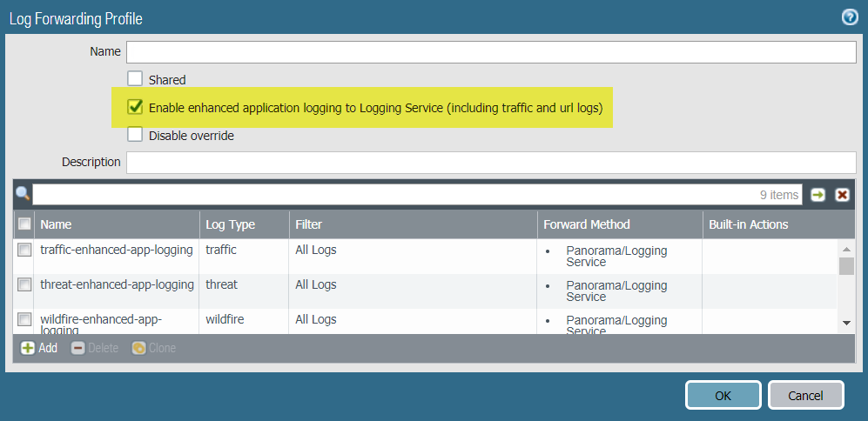Viewport: 868px width, 421px height.
Task: Click the Delete icon in bottom toolbar
Action: pyautogui.click(x=93, y=348)
